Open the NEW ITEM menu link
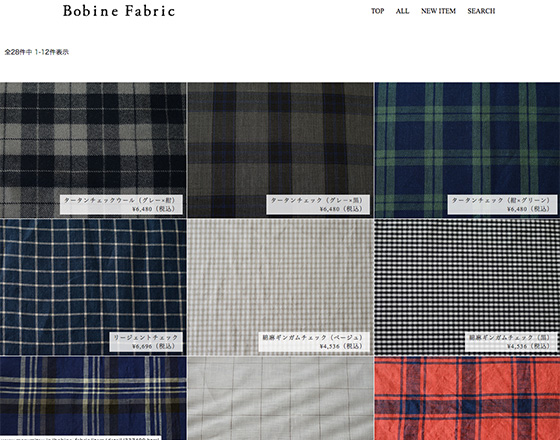This screenshot has width=560, height=440. click(438, 11)
